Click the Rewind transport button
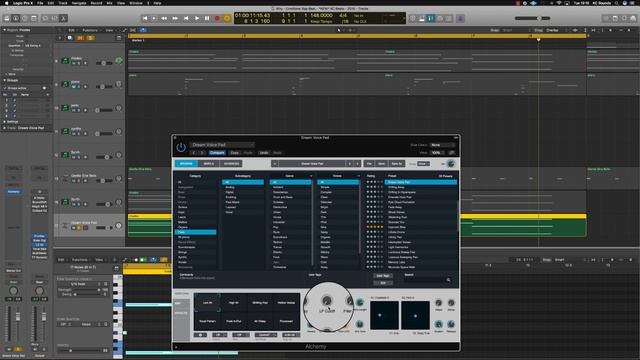640x360 pixels. tap(164, 18)
